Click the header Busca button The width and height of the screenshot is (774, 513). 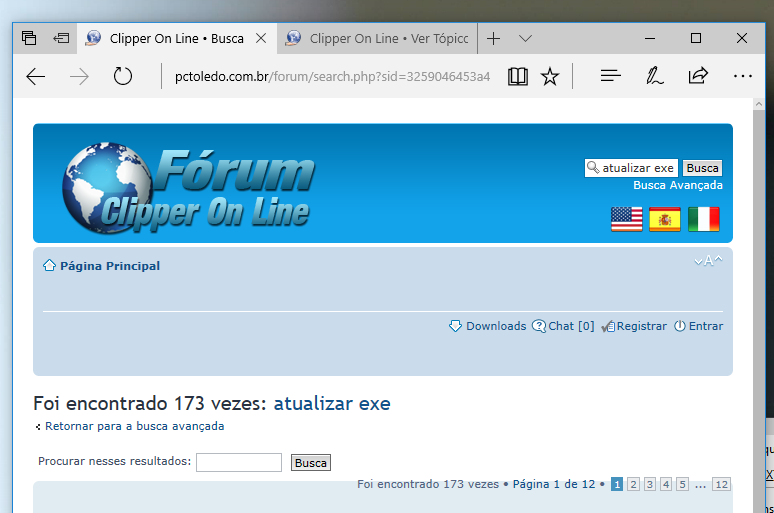[x=702, y=168]
